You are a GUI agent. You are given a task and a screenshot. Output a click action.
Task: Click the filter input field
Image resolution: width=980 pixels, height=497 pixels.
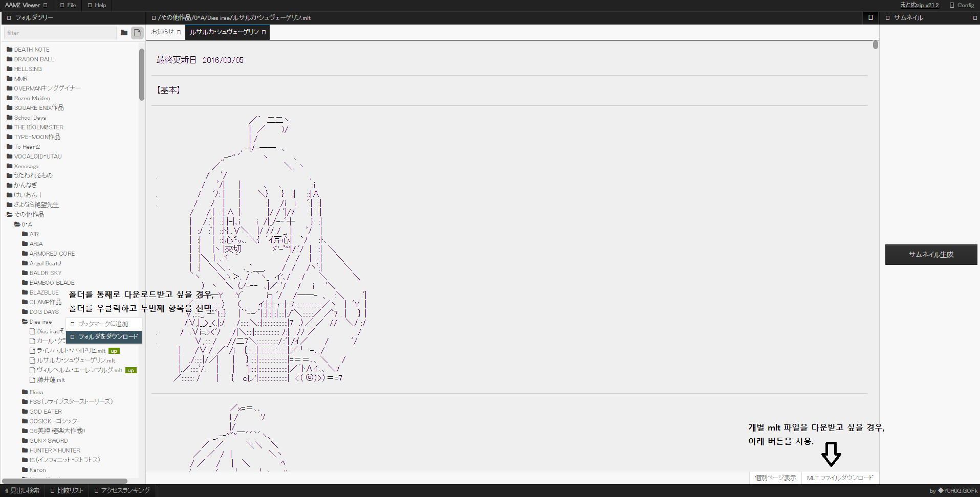coord(60,33)
